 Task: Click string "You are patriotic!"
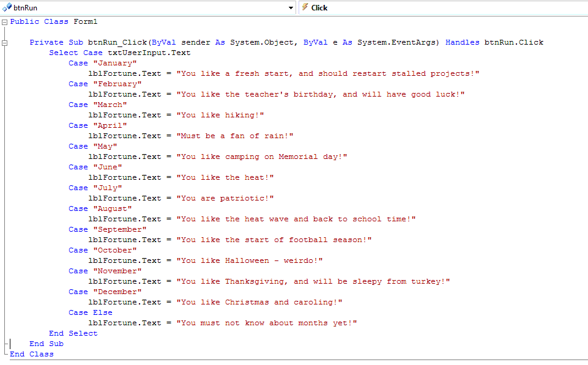(225, 199)
